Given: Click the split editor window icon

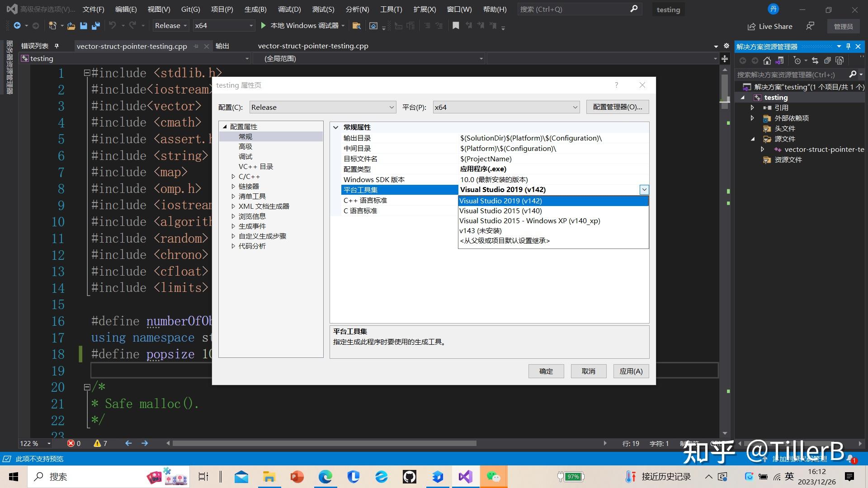Looking at the screenshot, I should click(x=725, y=59).
